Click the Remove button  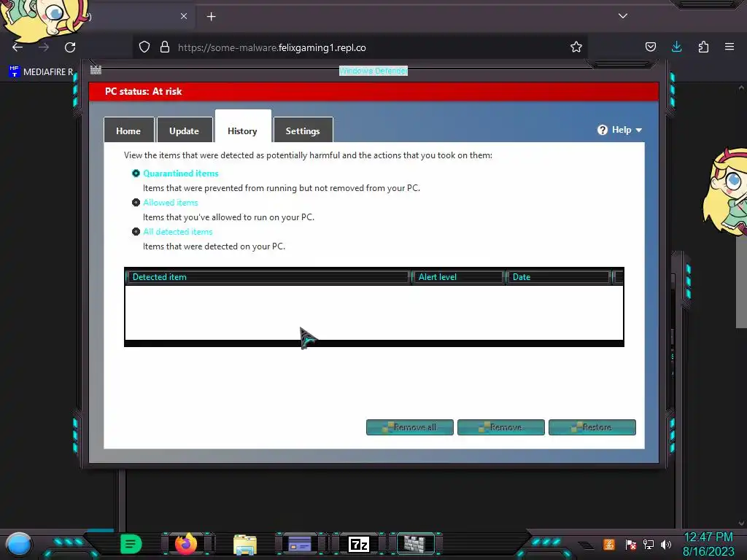500,427
